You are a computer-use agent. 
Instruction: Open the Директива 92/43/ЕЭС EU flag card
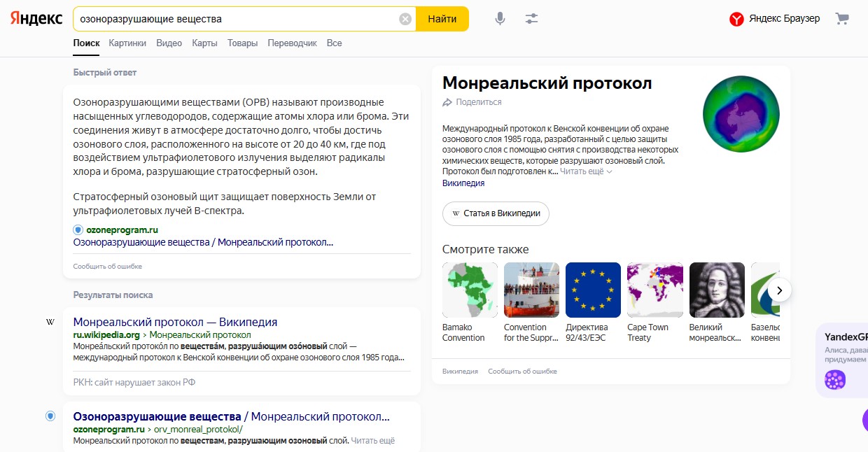[x=593, y=290]
